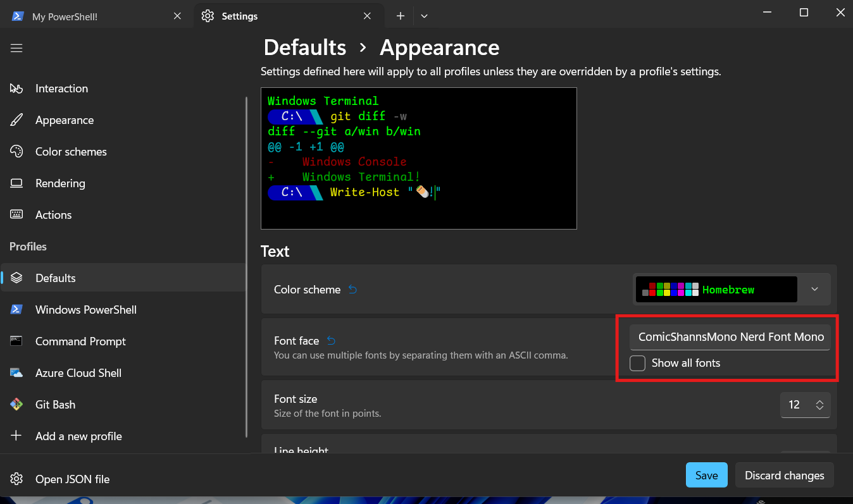Image resolution: width=853 pixels, height=504 pixels.
Task: Add a new profile
Action: [x=123, y=436]
